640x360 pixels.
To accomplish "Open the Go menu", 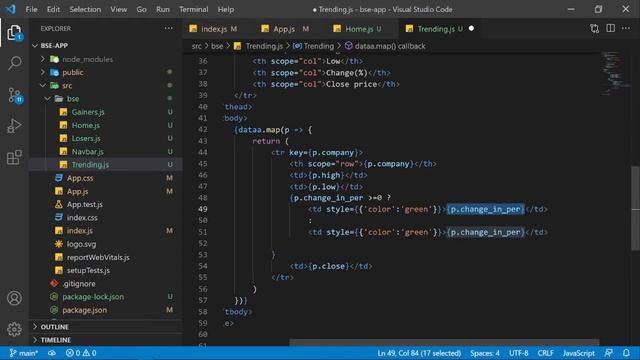I will [141, 9].
